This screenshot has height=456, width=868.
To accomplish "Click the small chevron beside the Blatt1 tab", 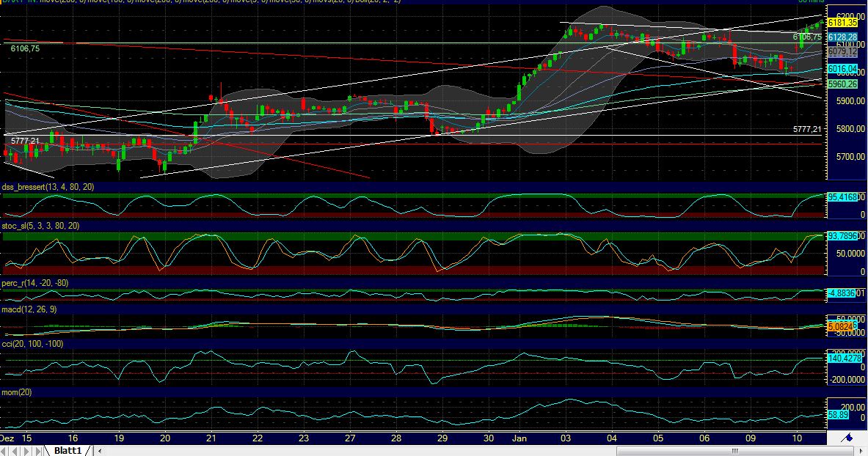I will point(100,450).
